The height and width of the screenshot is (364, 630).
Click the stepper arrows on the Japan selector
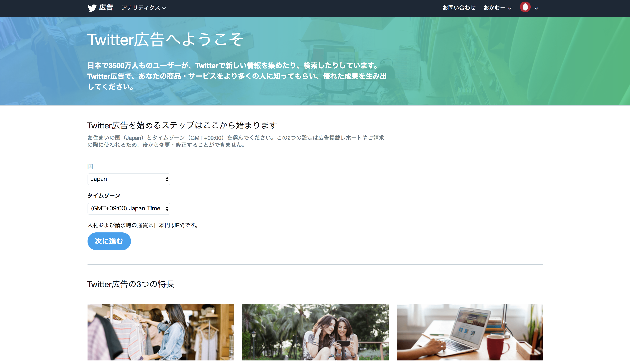[167, 179]
